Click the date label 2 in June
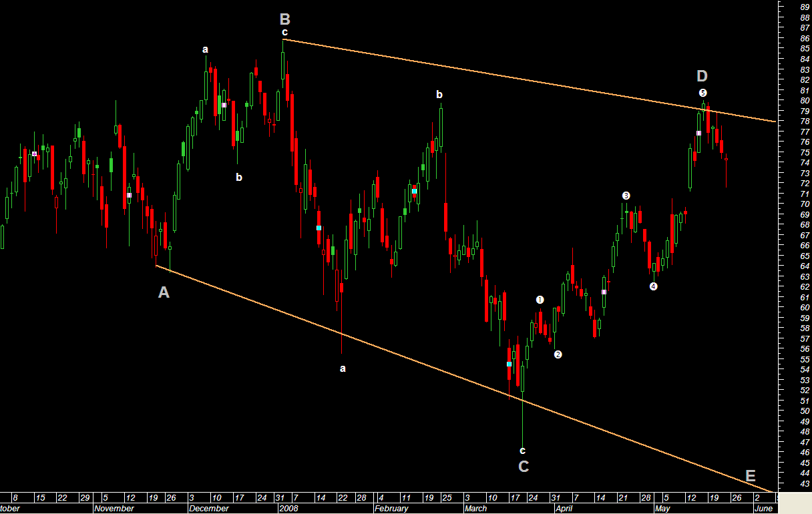This screenshot has height=514, width=812. click(x=757, y=498)
